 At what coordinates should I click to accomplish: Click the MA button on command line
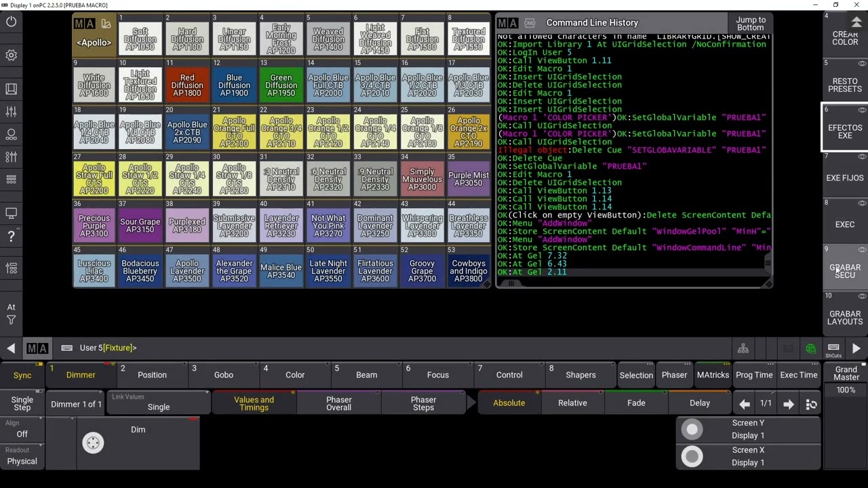(37, 348)
